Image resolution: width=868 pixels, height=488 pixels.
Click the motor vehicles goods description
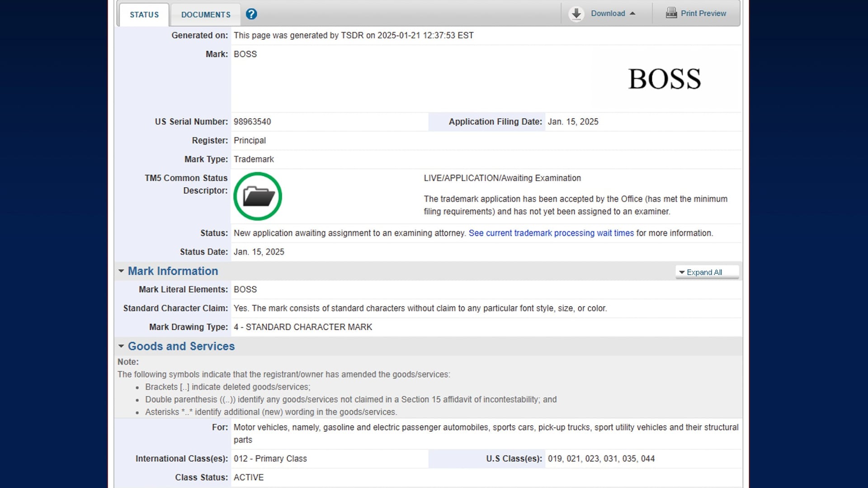click(x=486, y=433)
